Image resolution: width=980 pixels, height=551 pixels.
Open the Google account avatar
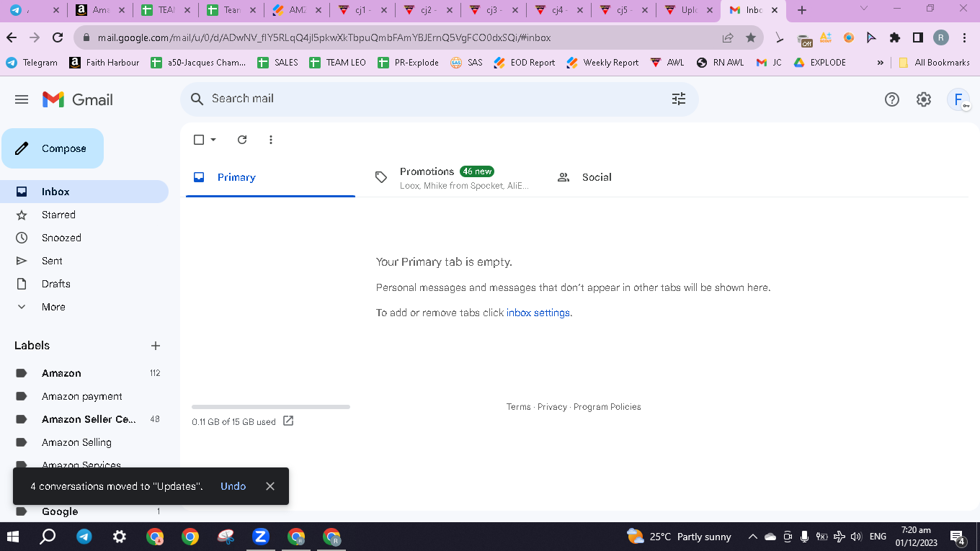(959, 99)
